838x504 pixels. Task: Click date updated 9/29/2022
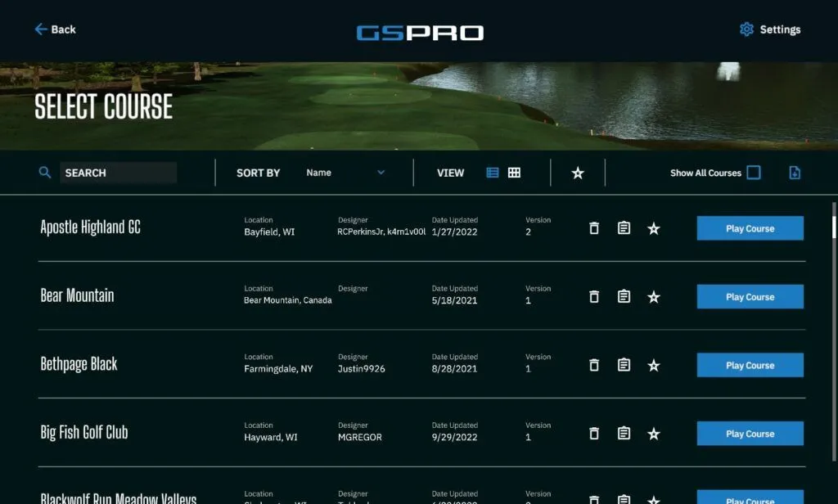(x=454, y=437)
